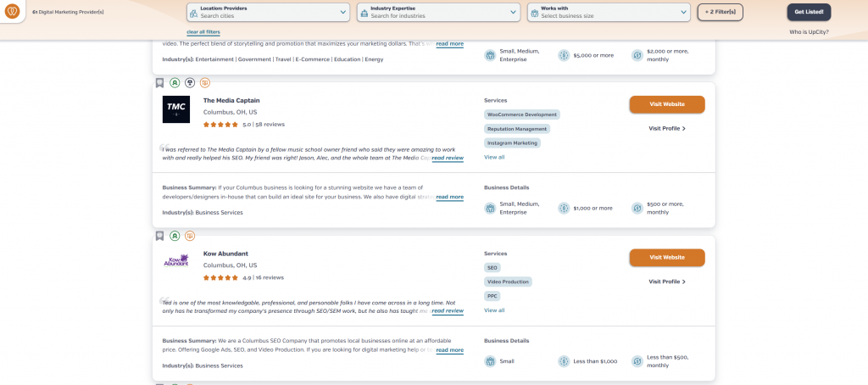This screenshot has height=385, width=868.
Task: Click the $1,000 or more project budget icon
Action: (564, 209)
